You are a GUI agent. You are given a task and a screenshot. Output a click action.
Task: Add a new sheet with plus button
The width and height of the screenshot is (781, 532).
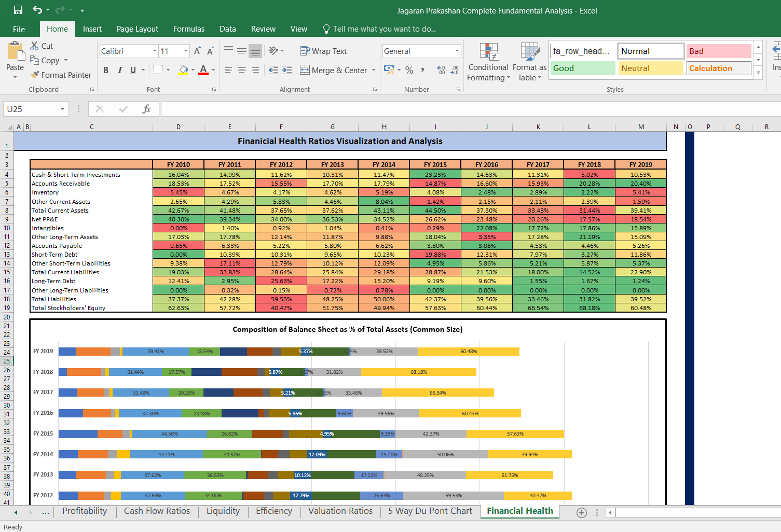point(582,512)
